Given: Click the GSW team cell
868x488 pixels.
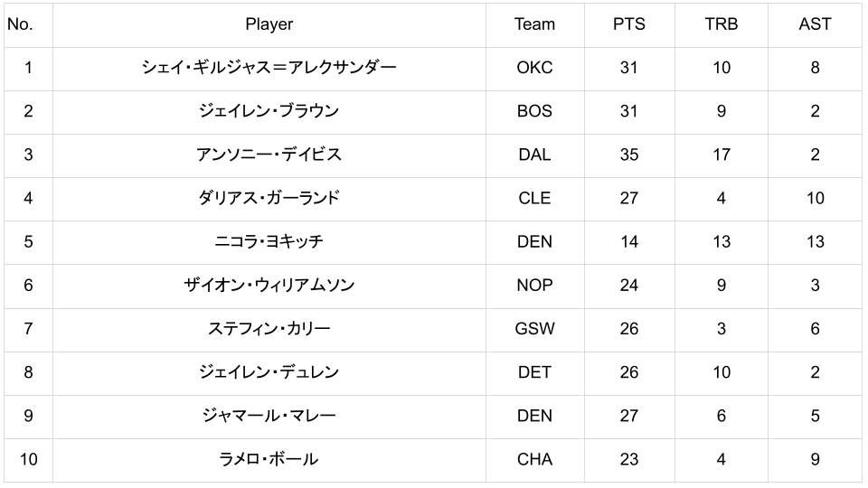Looking at the screenshot, I should pos(534,328).
